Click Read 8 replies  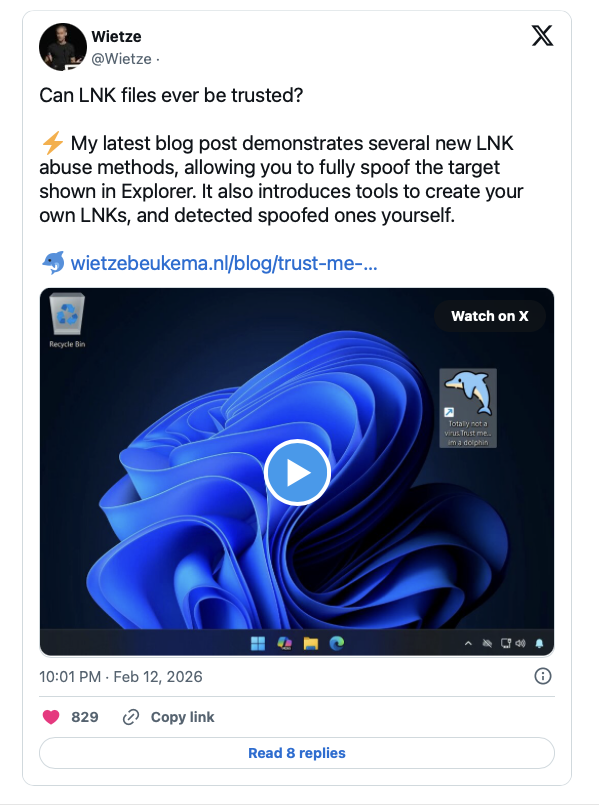coord(297,753)
